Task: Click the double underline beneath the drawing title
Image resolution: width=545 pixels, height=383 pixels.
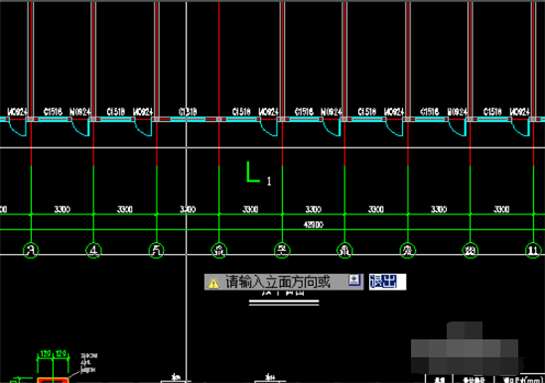Action: click(284, 302)
